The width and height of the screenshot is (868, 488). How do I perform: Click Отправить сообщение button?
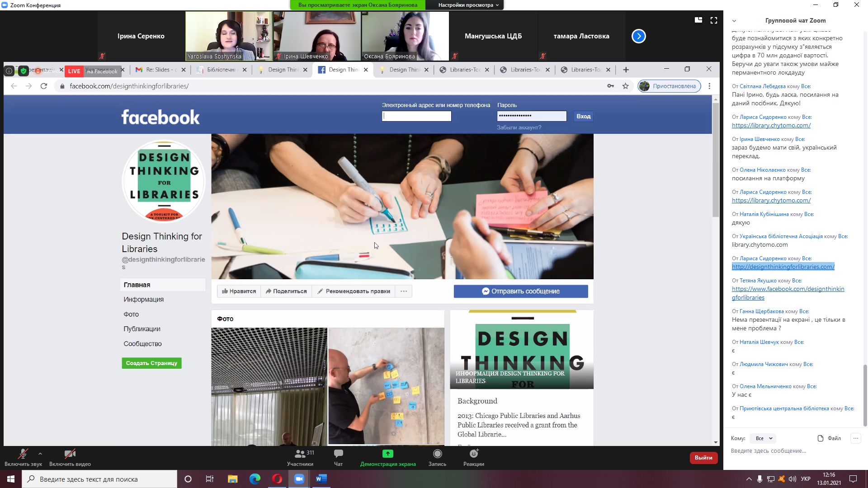521,291
